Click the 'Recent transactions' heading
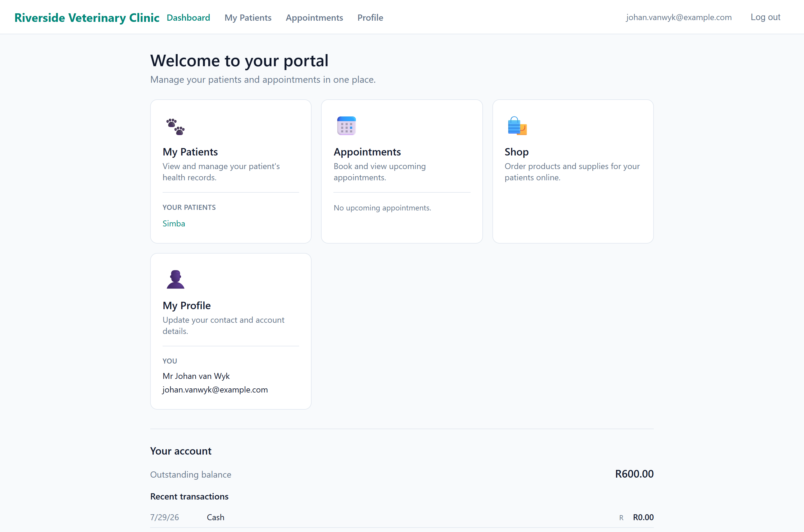 [189, 496]
